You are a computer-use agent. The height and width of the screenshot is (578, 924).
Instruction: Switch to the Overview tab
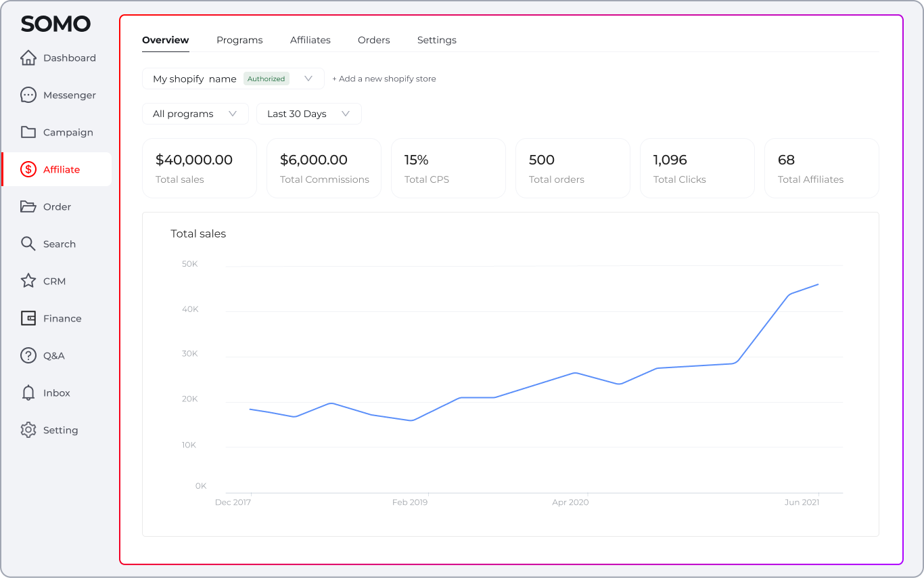[166, 40]
